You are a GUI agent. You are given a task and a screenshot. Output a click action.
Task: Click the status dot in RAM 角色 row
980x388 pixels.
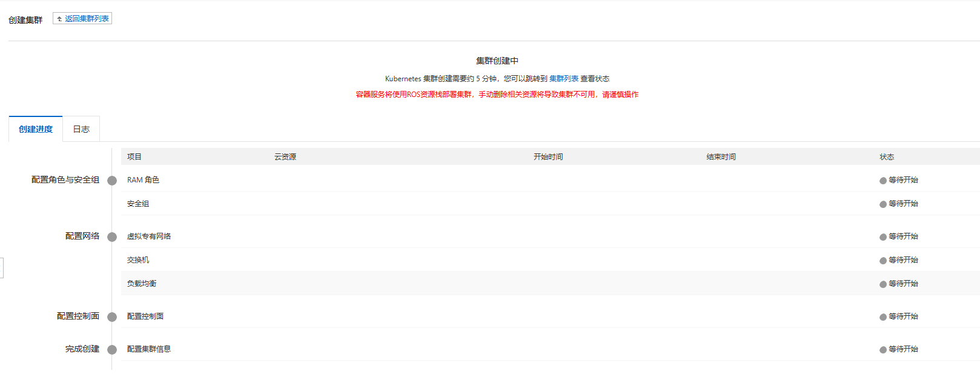[x=883, y=181]
